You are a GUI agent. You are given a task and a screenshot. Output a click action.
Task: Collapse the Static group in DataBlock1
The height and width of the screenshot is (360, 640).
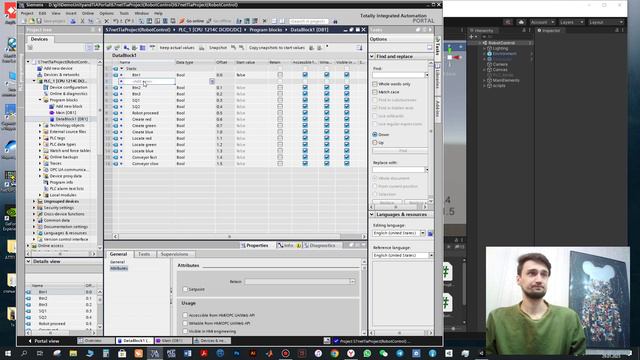click(x=122, y=69)
